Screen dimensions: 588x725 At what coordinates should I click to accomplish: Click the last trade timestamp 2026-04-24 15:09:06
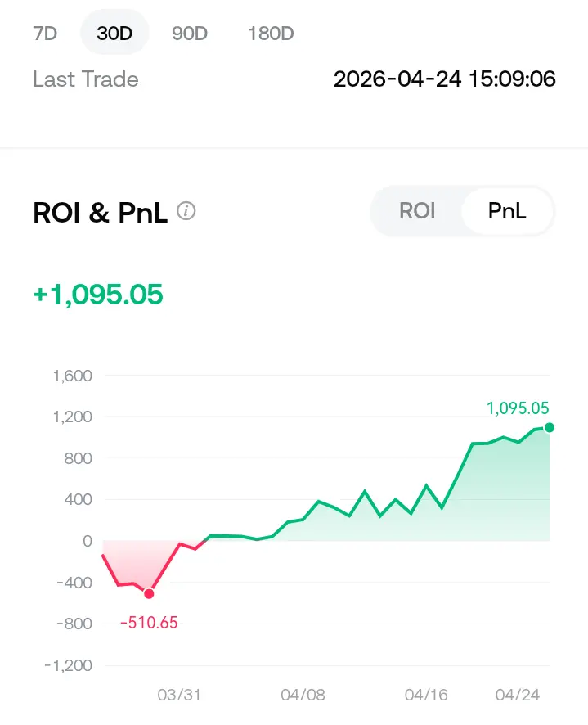point(445,79)
